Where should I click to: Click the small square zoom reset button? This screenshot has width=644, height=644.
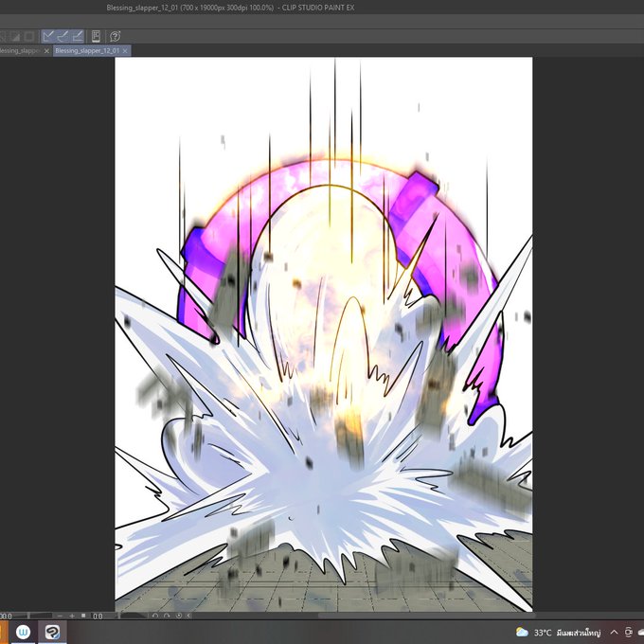(83, 616)
